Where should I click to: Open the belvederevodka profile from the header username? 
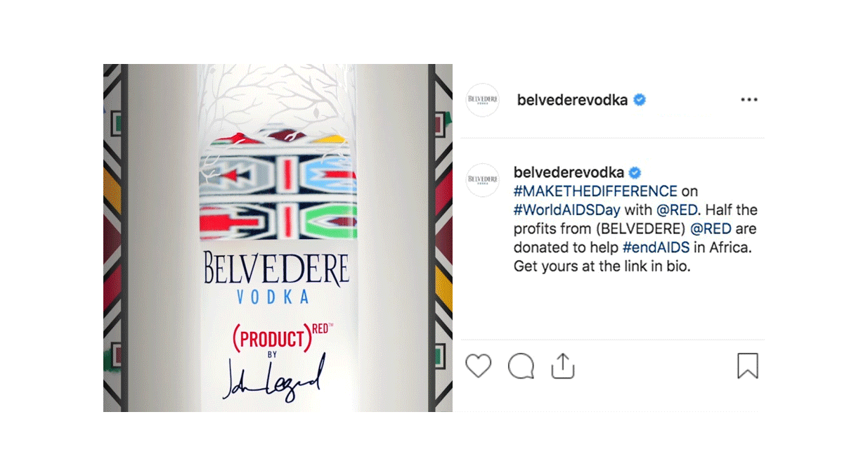pos(572,100)
